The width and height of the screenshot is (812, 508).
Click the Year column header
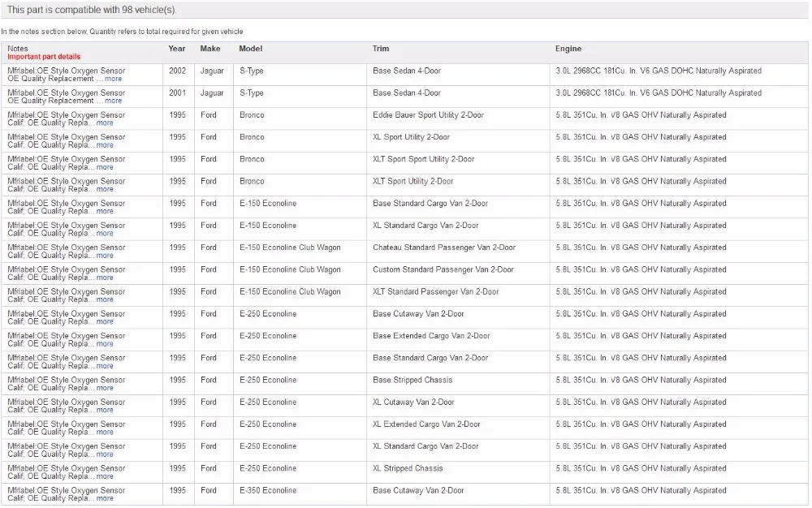point(176,49)
